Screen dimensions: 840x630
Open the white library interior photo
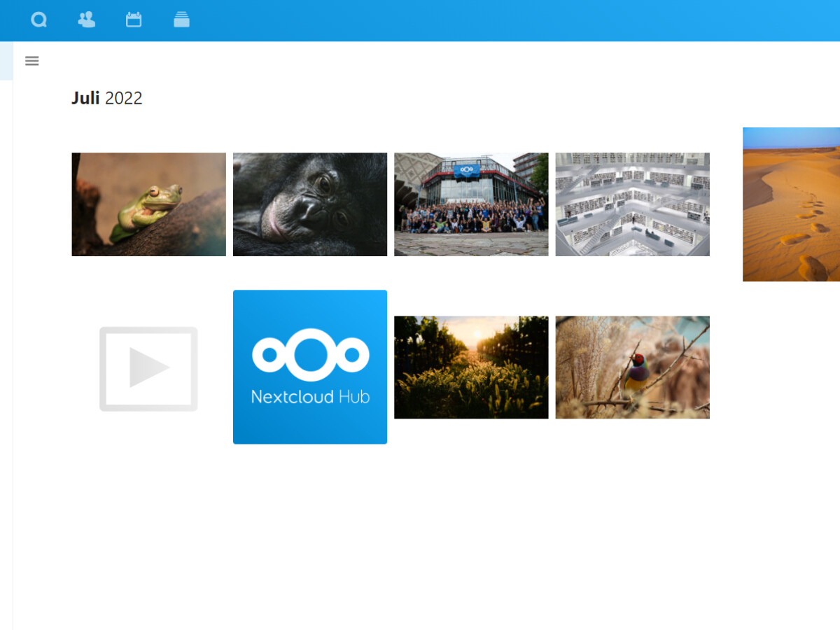632,204
